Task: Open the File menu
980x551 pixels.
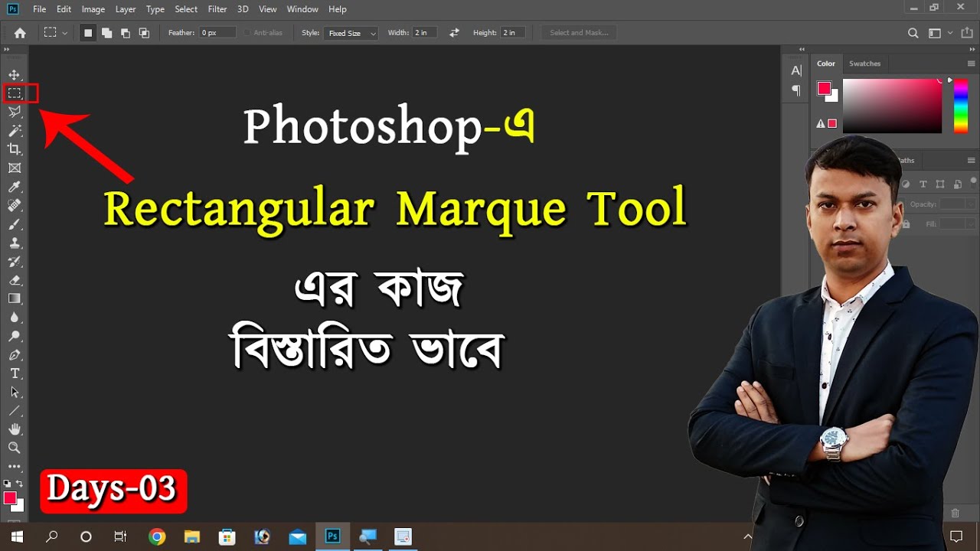Action: point(40,9)
